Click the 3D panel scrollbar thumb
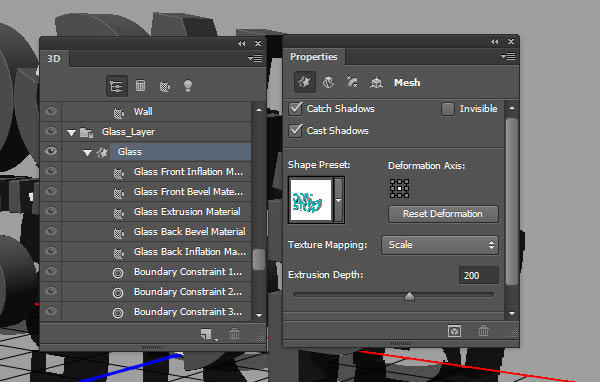Image resolution: width=600 pixels, height=382 pixels. (259, 260)
